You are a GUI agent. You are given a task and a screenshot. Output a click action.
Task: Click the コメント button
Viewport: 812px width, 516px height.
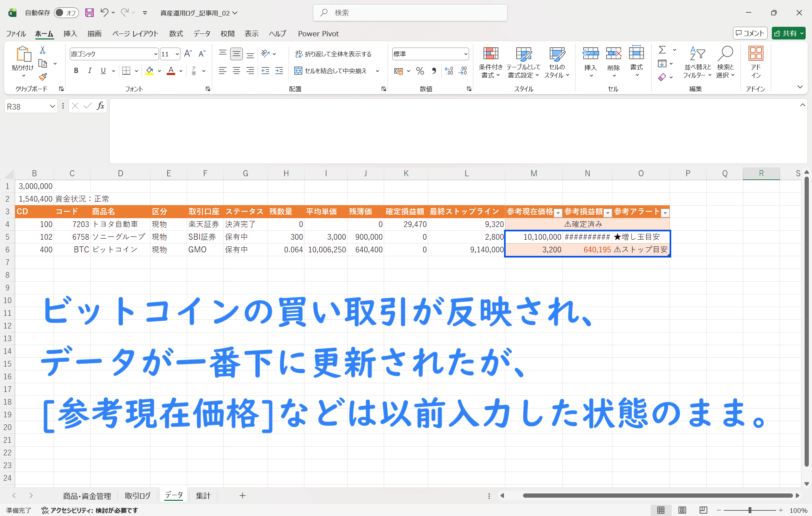tap(750, 33)
